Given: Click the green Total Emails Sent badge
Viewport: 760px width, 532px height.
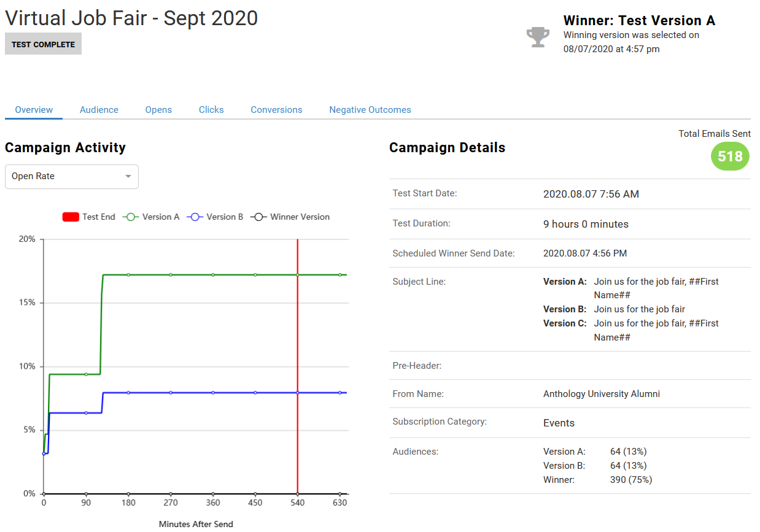Looking at the screenshot, I should (x=730, y=156).
